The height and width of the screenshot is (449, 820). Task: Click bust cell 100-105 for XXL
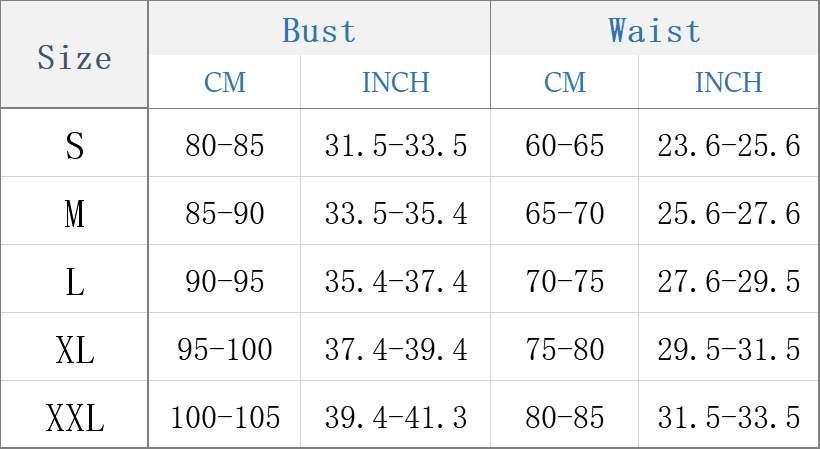pyautogui.click(x=224, y=417)
